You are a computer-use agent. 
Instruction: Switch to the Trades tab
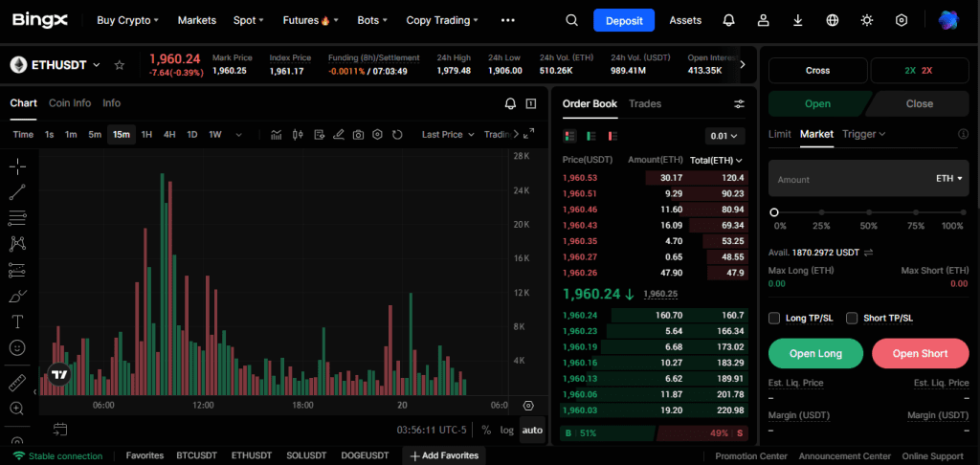click(645, 103)
